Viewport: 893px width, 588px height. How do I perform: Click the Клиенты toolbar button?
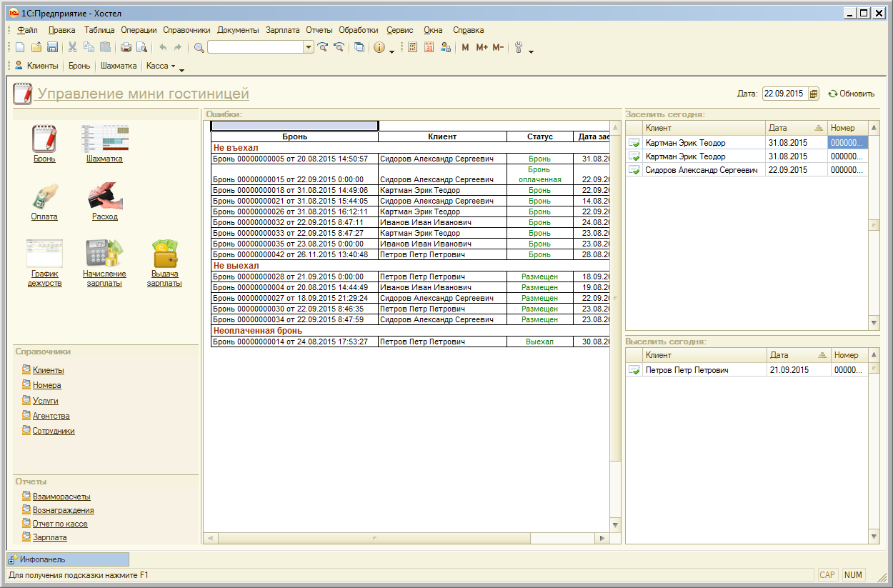point(36,66)
